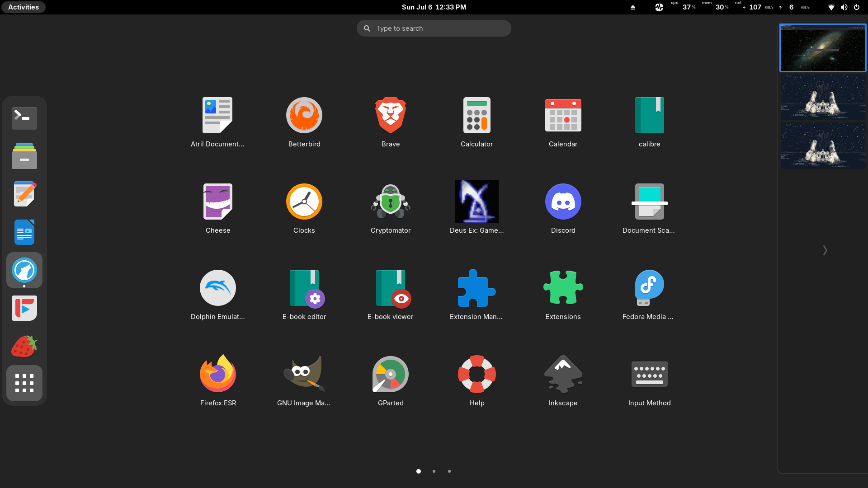Open the power menu icon
The width and height of the screenshot is (868, 488).
(857, 7)
